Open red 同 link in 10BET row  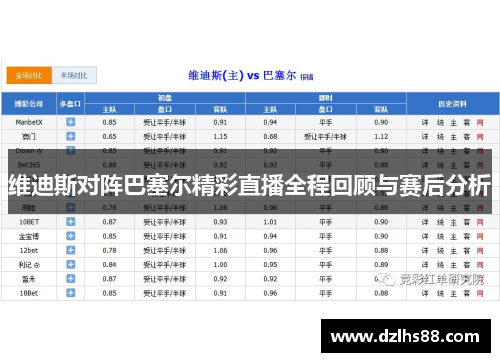pos(480,222)
